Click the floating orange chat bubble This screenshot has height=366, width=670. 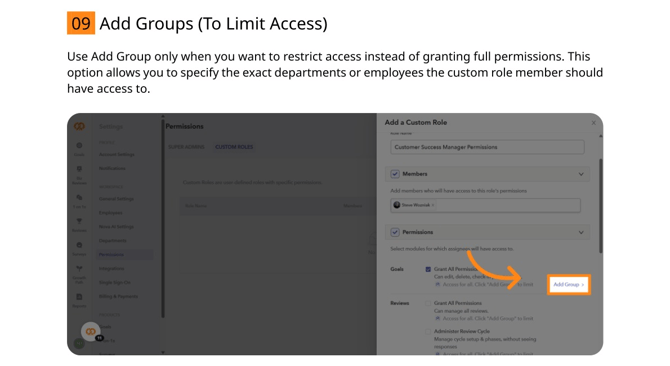tap(91, 331)
